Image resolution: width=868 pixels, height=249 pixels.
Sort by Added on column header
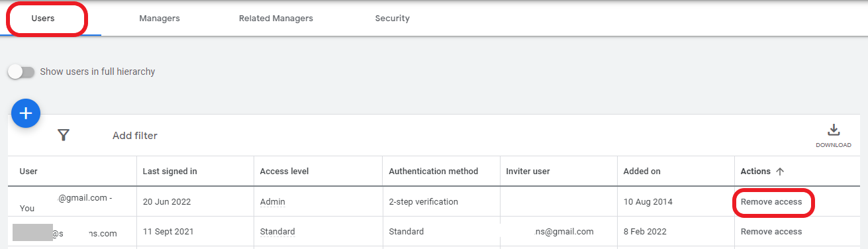point(642,172)
